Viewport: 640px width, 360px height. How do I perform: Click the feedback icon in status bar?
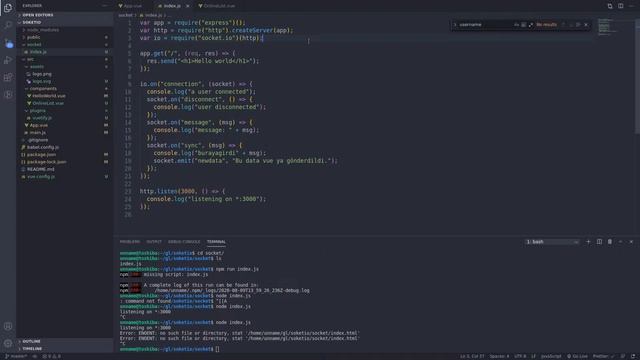pos(623,356)
